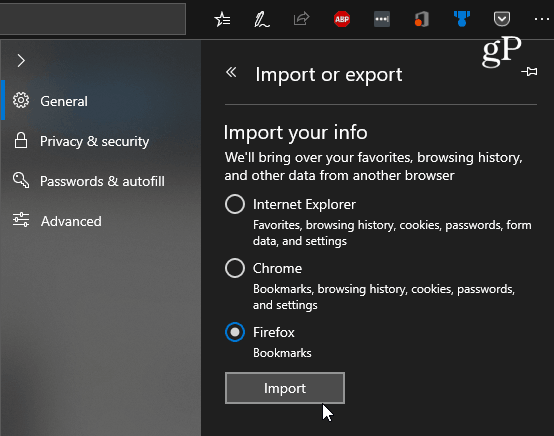
Task: Click the Passwords key icon
Action: point(21,180)
